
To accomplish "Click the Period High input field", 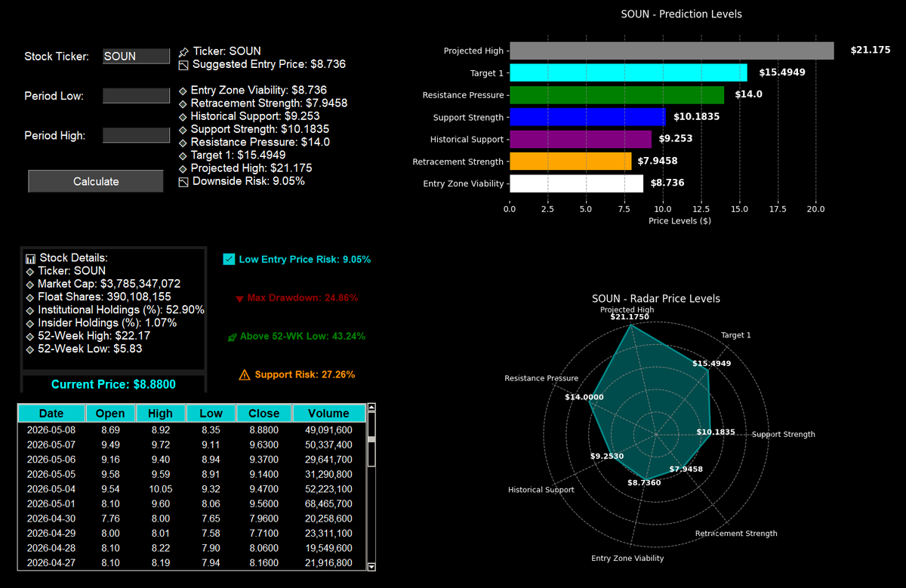I will point(136,135).
